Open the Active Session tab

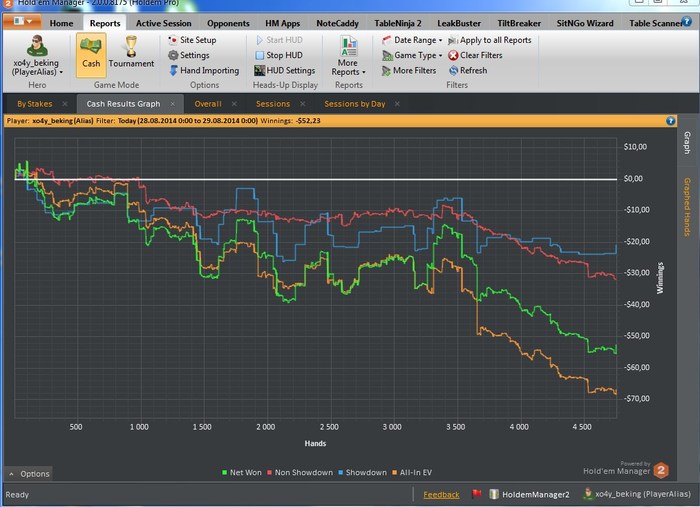point(163,23)
